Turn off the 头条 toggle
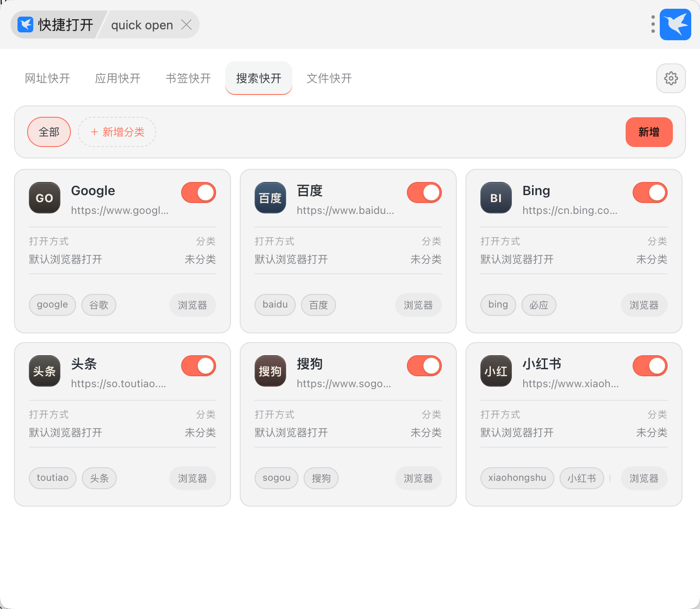The height and width of the screenshot is (609, 700). [x=199, y=366]
